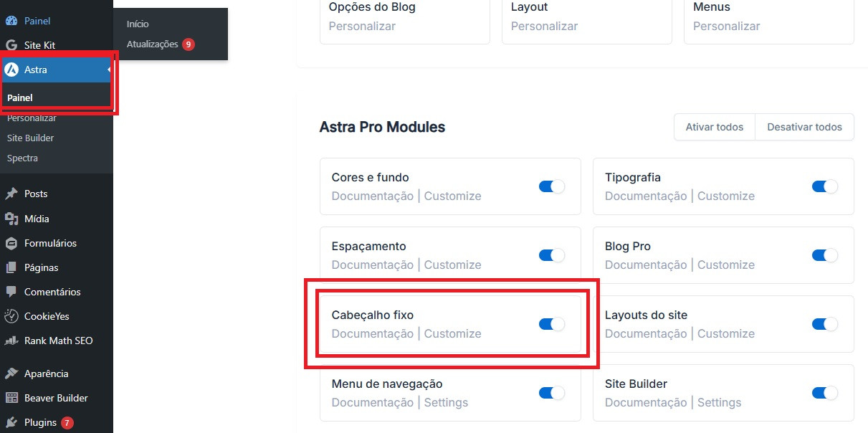Click the Site Kit Google icon
The image size is (868, 433).
[x=11, y=45]
